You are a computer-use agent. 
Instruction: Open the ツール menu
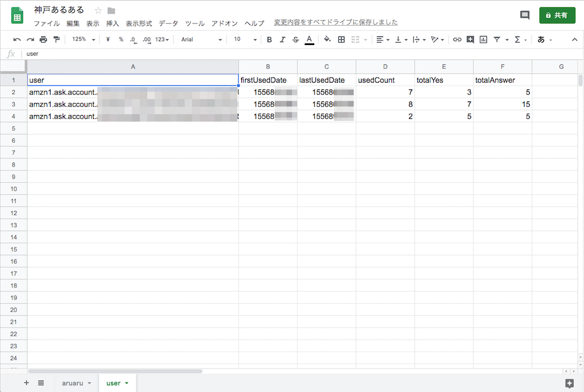pyautogui.click(x=195, y=23)
